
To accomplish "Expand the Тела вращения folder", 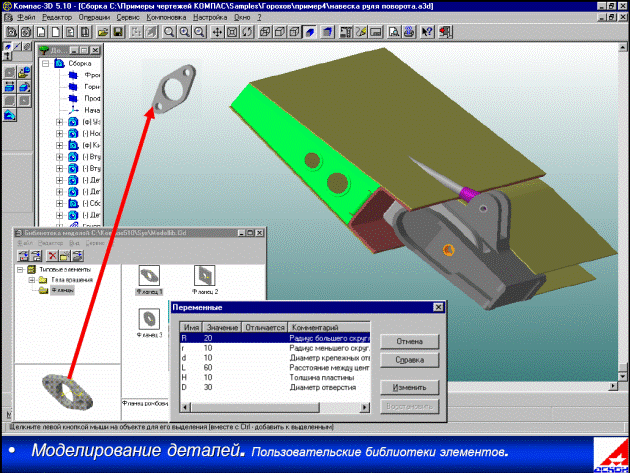I will [32, 280].
